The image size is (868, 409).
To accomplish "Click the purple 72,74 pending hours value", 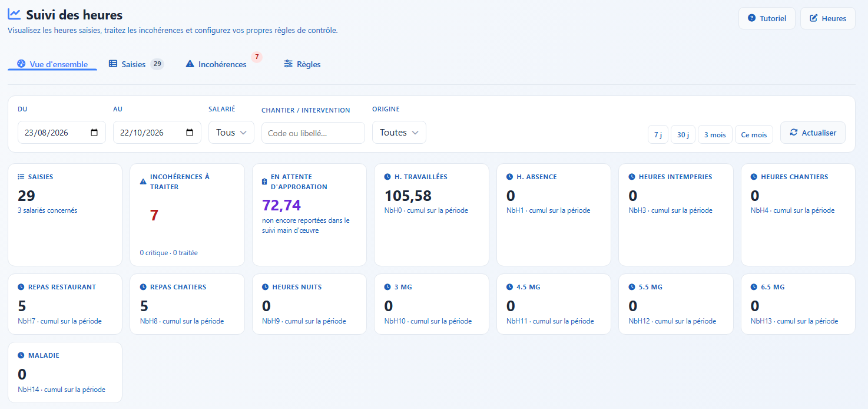I will [x=281, y=205].
